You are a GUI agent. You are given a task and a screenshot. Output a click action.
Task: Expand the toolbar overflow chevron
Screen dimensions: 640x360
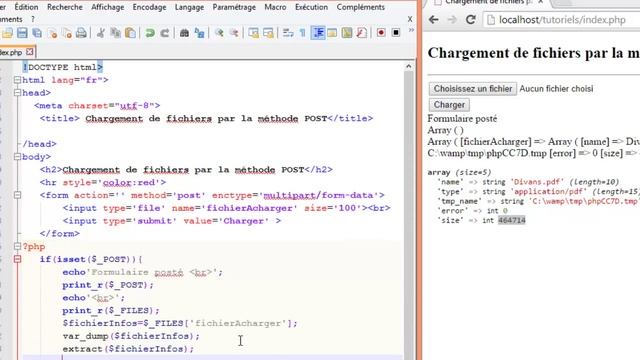[x=411, y=30]
